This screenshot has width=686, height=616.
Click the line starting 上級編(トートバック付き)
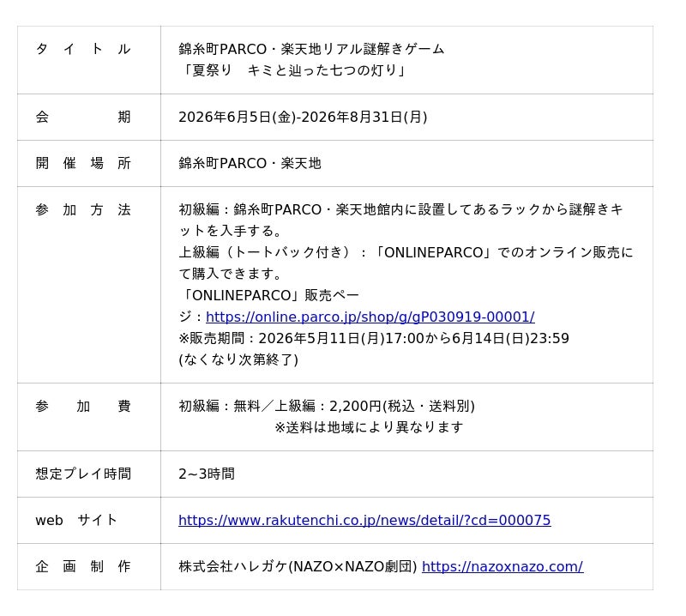pyautogui.click(x=406, y=252)
